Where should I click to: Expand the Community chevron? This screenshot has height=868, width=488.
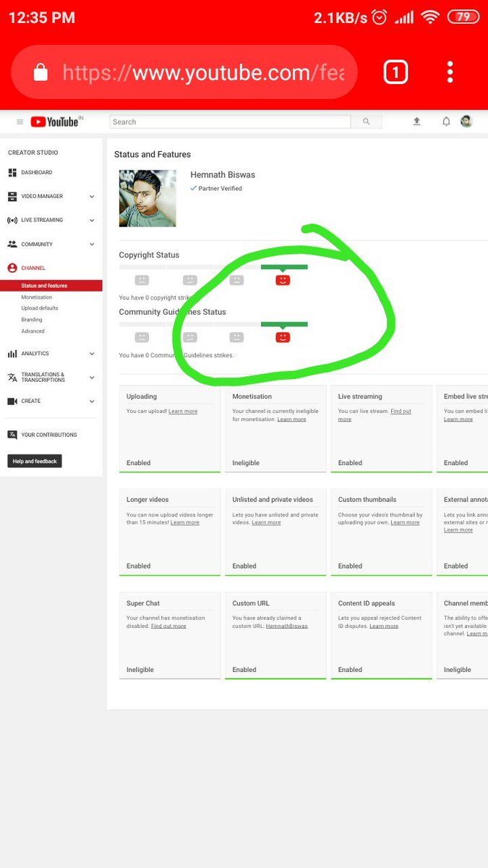click(x=92, y=244)
